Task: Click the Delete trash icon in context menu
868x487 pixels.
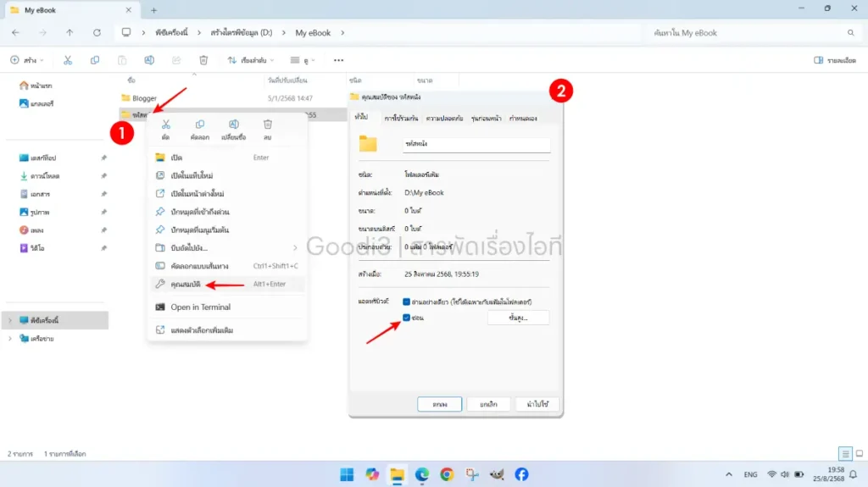Action: coord(267,125)
